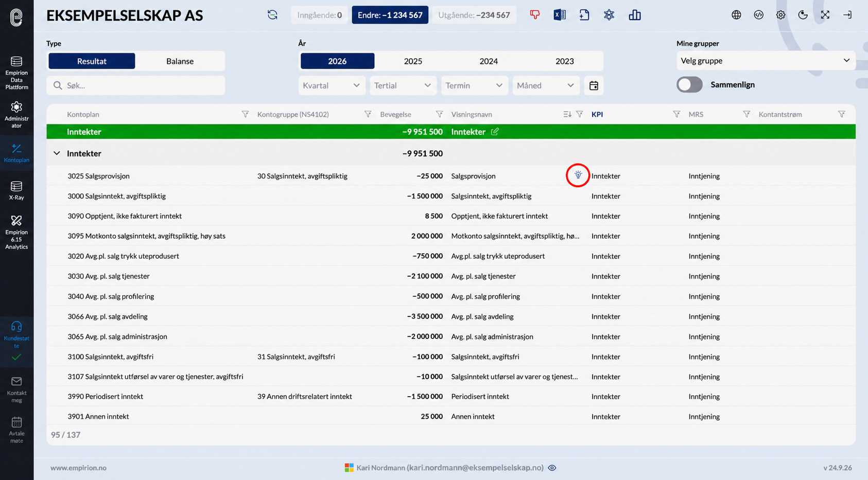Select year 2024
Image resolution: width=868 pixels, height=480 pixels.
click(489, 61)
